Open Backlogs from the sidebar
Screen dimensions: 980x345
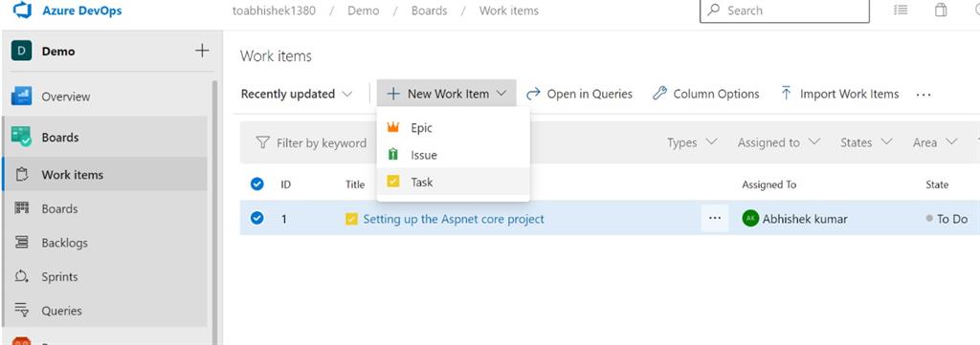pyautogui.click(x=64, y=243)
